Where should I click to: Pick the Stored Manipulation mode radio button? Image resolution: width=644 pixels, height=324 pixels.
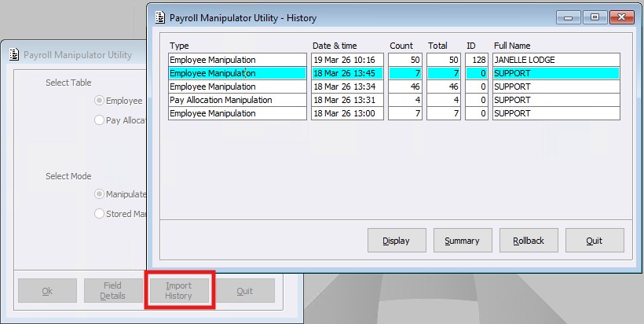click(99, 213)
